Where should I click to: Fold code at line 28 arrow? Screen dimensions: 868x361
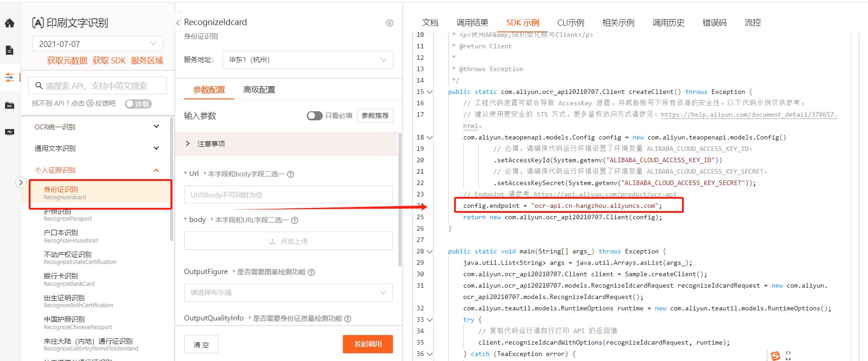click(x=429, y=252)
